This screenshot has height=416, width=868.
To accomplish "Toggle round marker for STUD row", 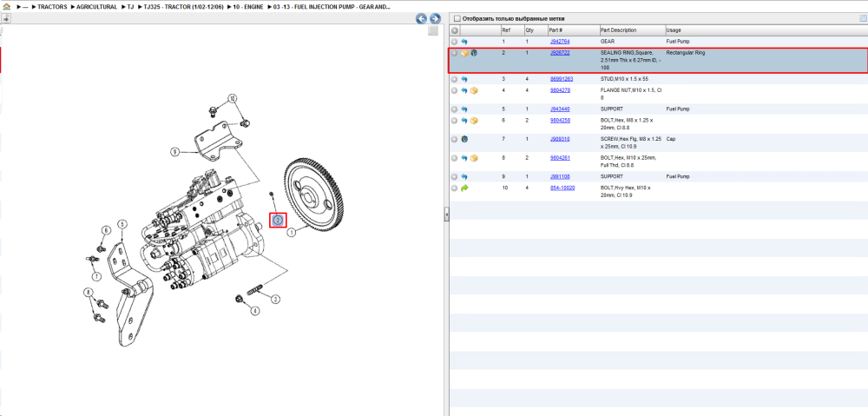I will click(x=454, y=79).
